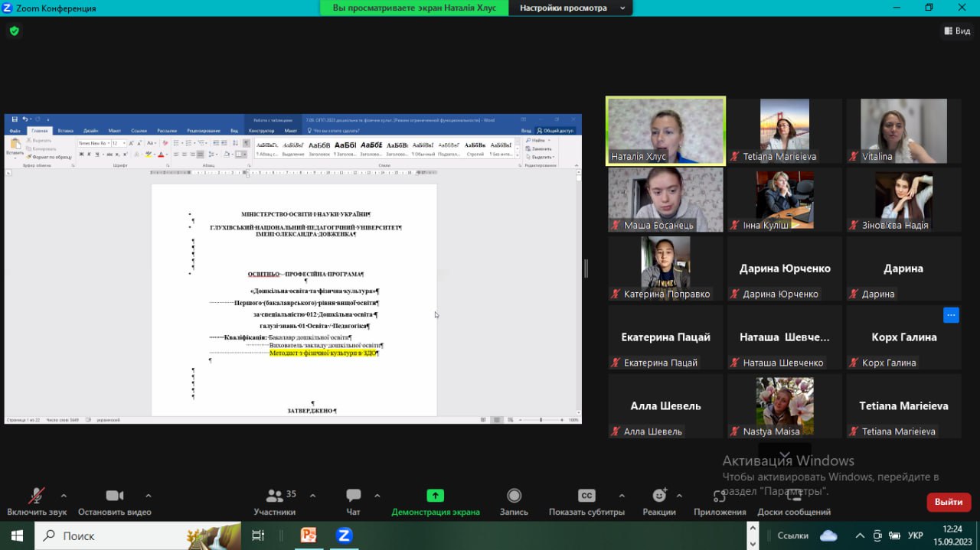The image size is (980, 550).
Task: Open Доски сообщений whiteboards
Action: click(794, 502)
